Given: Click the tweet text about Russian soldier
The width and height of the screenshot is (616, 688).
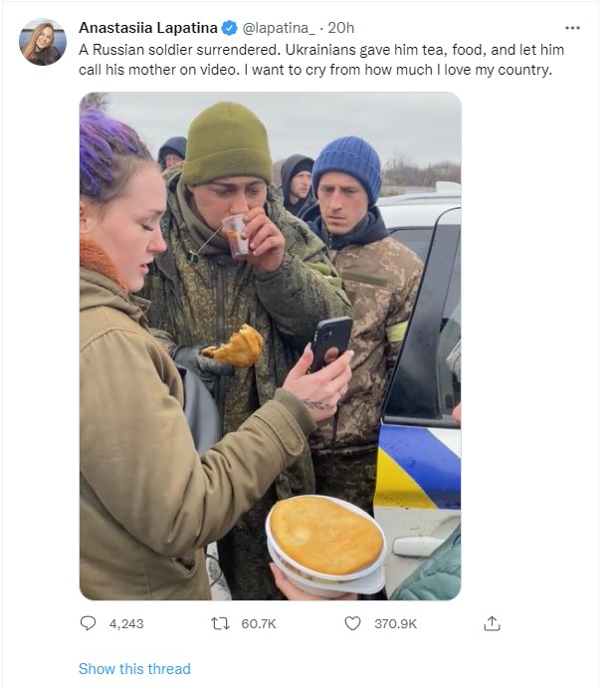Looking at the screenshot, I should pos(320,60).
